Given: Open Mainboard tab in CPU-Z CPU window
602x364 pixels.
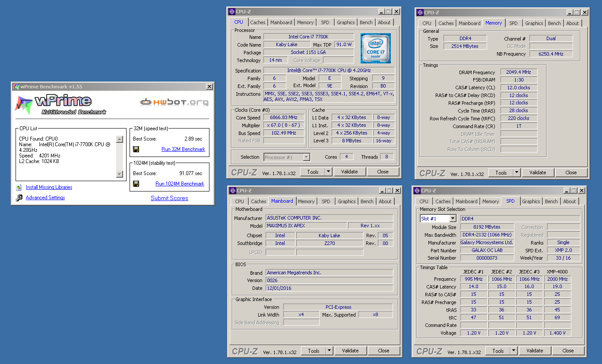Looking at the screenshot, I should (282, 22).
